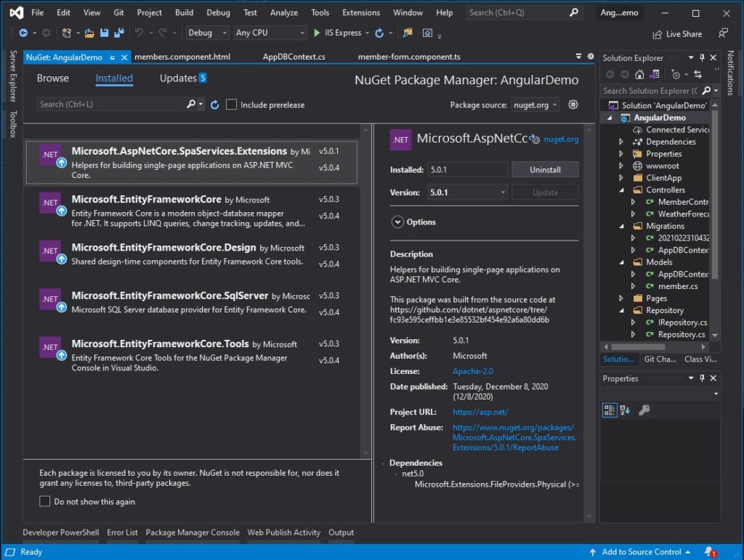
Task: Click Sync with Active Document icon
Action: [x=697, y=74]
